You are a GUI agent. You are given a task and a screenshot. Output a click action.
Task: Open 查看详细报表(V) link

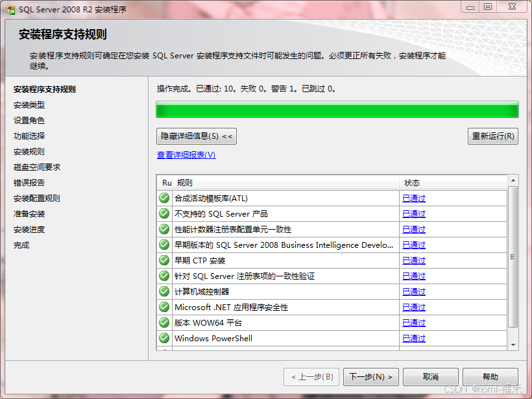pos(186,154)
